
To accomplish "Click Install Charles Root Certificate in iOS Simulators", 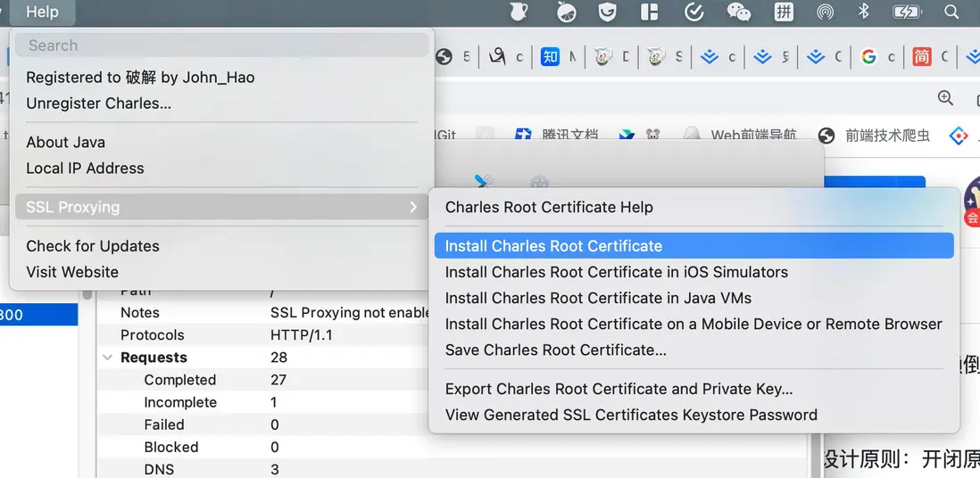I will [x=616, y=272].
